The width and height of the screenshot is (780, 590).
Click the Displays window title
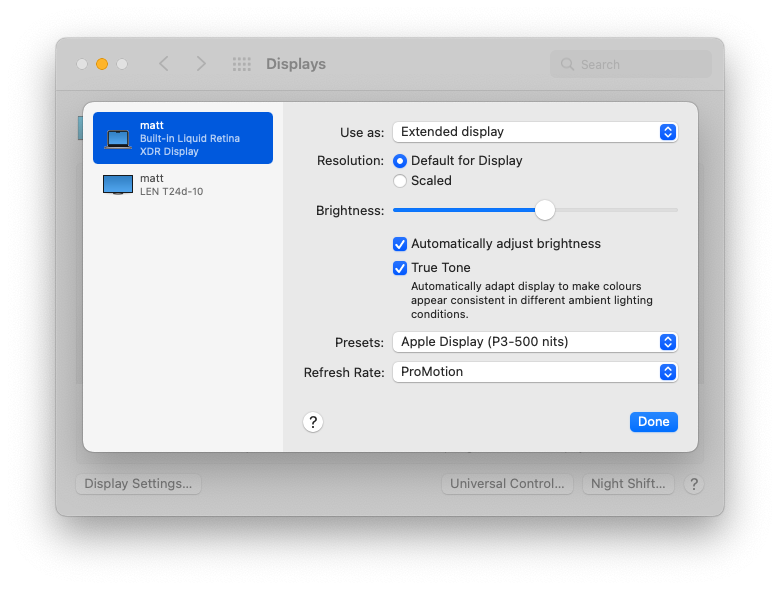click(x=296, y=64)
